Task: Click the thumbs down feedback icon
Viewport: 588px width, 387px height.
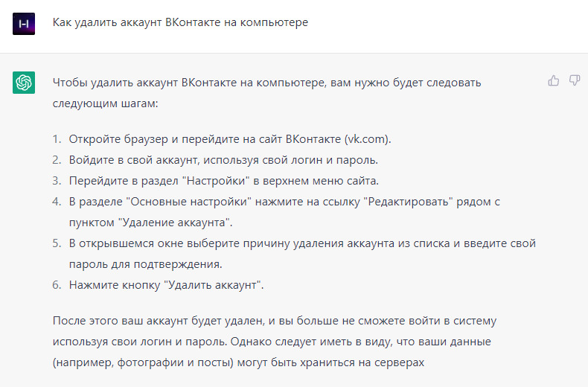Action: click(575, 80)
